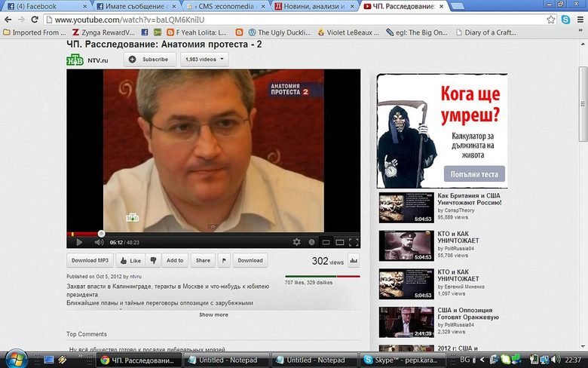Open the Zynga RewardV... bookmark
The image size is (588, 368).
[x=103, y=32]
